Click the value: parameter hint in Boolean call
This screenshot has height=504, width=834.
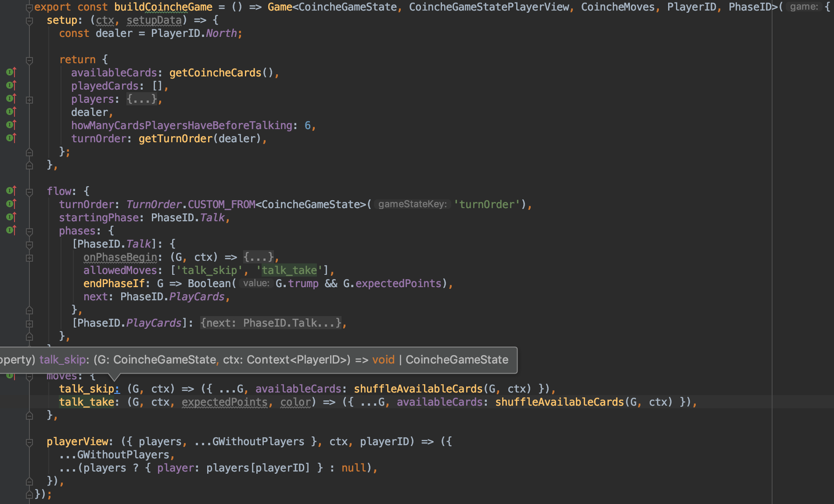256,283
